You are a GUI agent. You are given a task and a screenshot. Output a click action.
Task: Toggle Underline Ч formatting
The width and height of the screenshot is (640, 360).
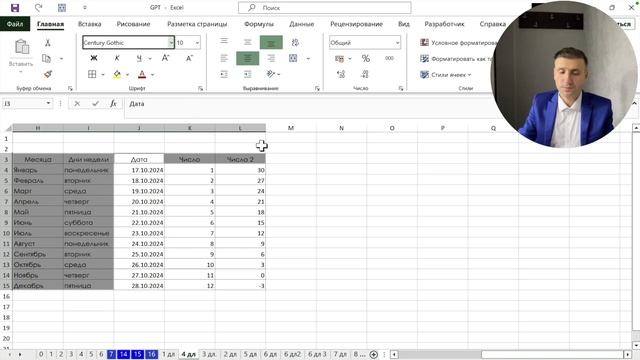[x=139, y=58]
